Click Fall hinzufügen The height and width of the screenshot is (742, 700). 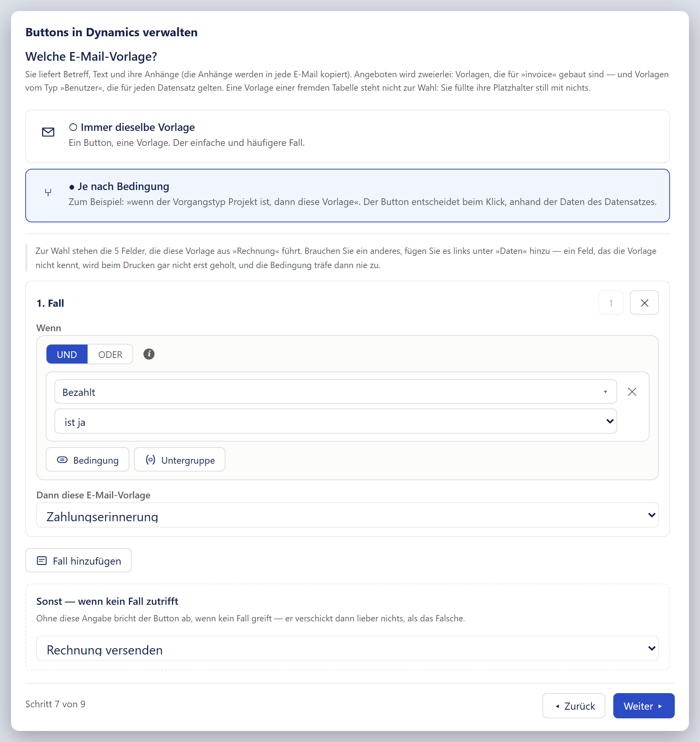[x=78, y=561]
